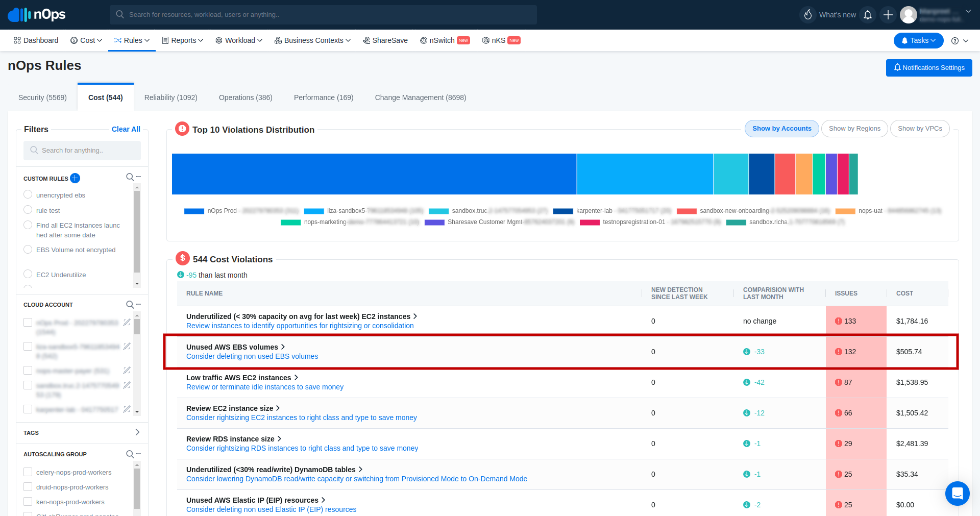Check the first cloud account checkbox
The width and height of the screenshot is (980, 516).
pyautogui.click(x=28, y=323)
